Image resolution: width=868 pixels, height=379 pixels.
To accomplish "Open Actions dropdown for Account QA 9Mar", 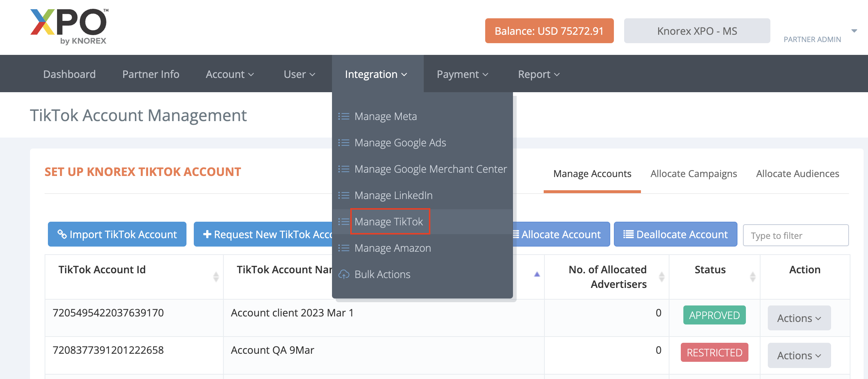I will [x=799, y=355].
